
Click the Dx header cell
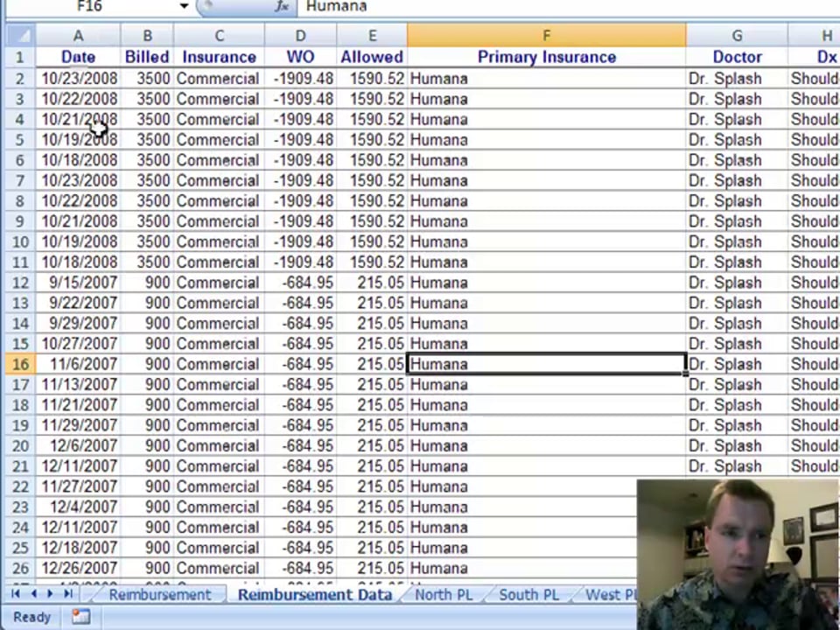point(815,58)
